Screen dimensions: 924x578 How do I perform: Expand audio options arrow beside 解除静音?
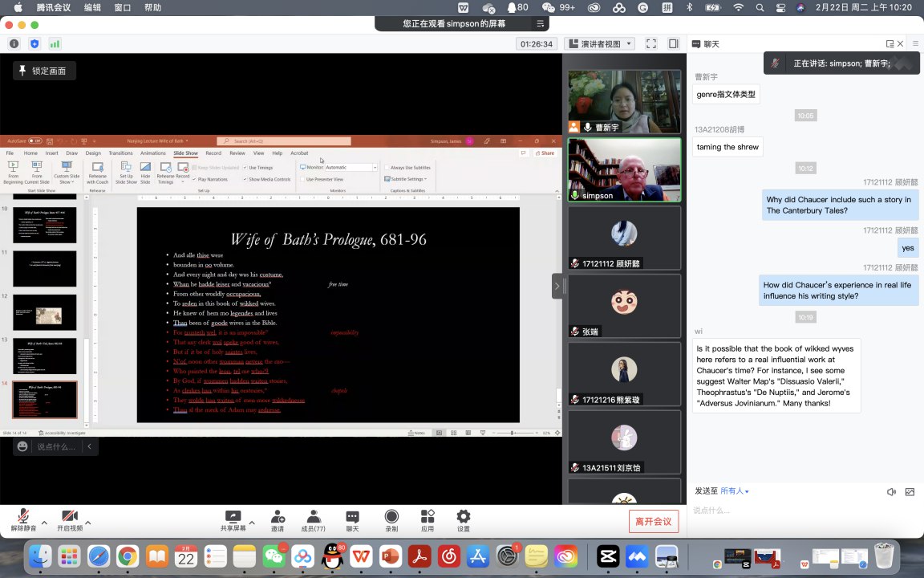(x=44, y=523)
